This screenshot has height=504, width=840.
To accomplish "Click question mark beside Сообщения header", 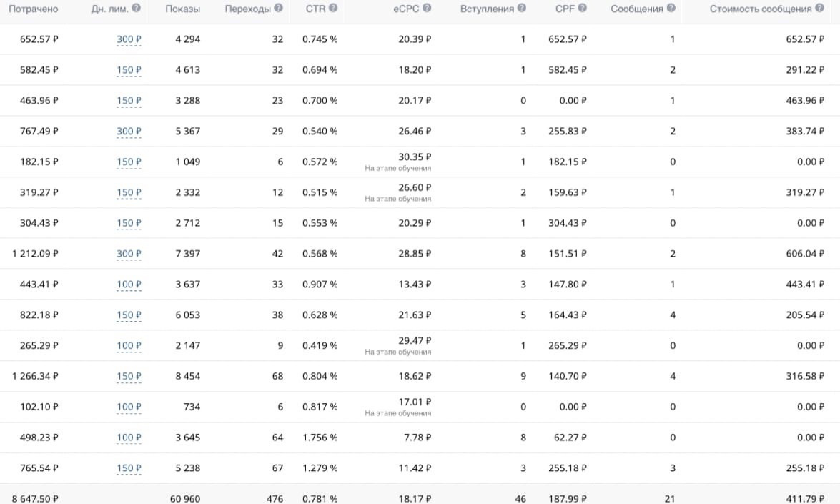I will tap(671, 8).
